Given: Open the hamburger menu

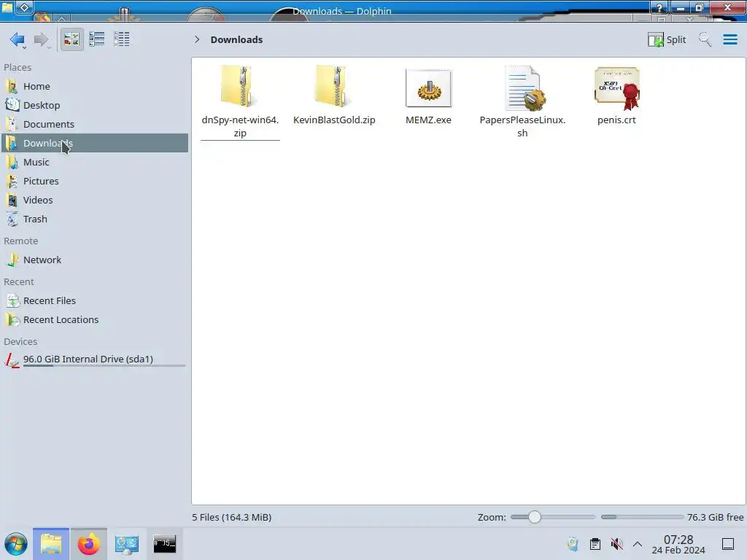Looking at the screenshot, I should tap(729, 39).
